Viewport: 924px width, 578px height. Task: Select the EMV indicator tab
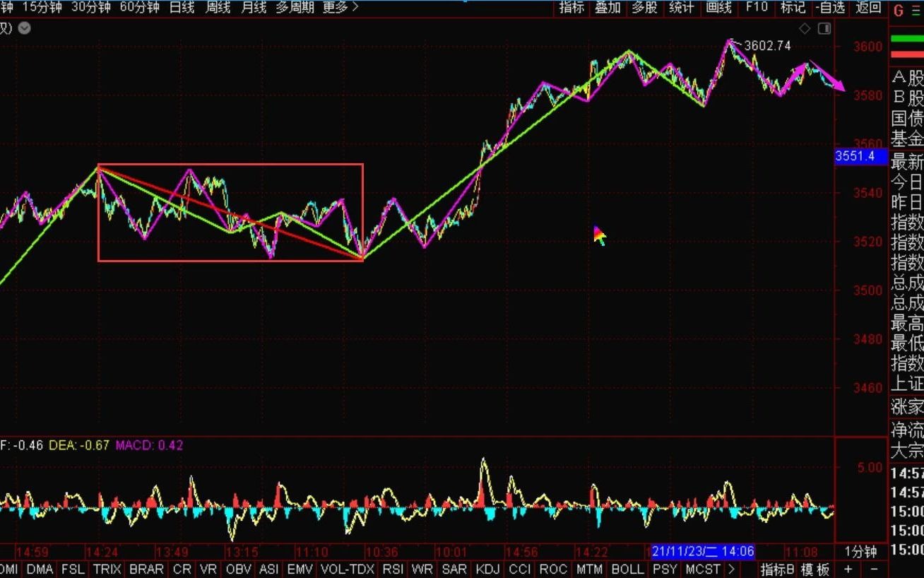coord(300,570)
